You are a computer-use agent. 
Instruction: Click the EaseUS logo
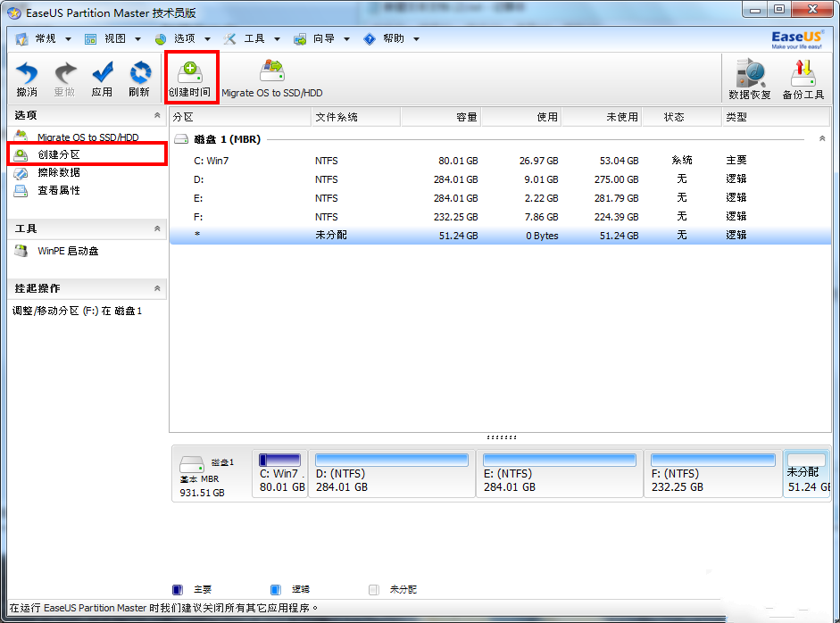[797, 39]
